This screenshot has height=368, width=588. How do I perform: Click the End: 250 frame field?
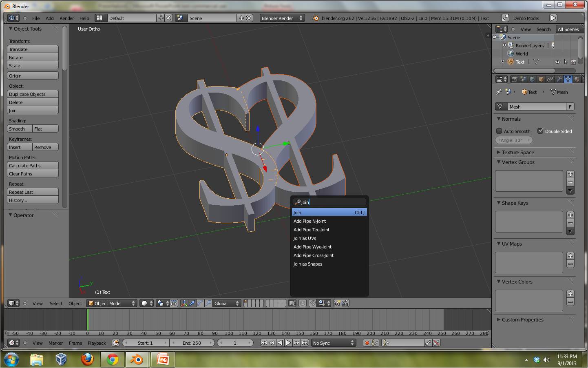click(192, 343)
